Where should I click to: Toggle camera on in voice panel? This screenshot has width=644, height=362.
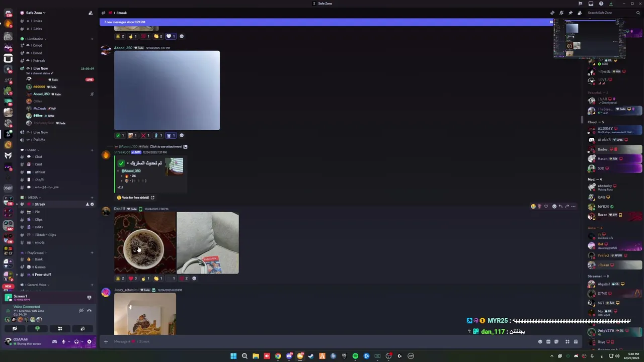coord(15,328)
